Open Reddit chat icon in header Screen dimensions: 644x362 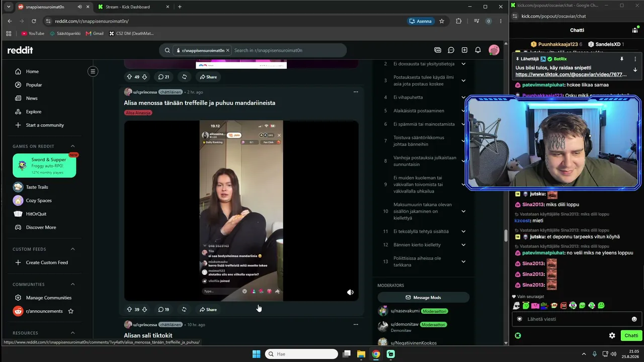tap(451, 50)
